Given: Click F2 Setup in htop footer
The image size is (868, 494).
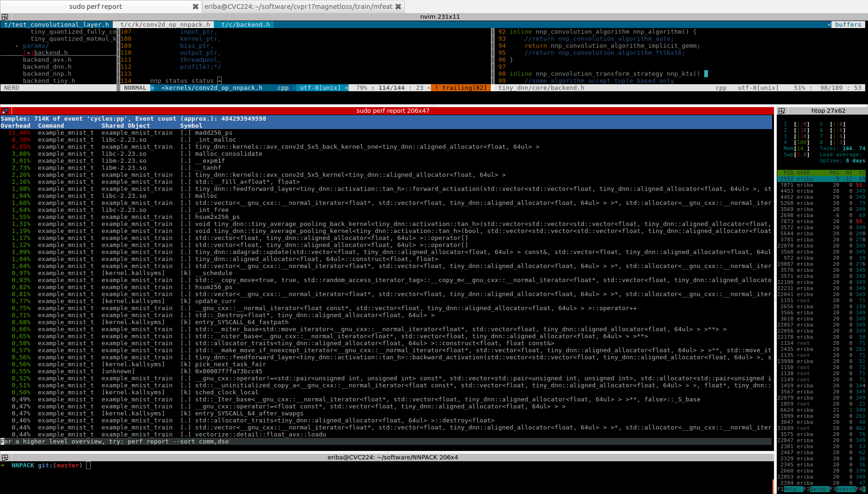Looking at the screenshot, I should [816, 489].
